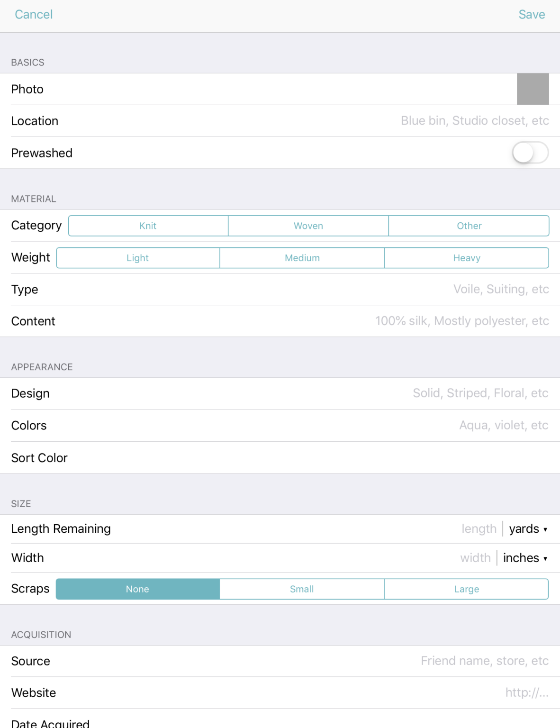
Task: Set fabric weight to Medium
Action: tap(302, 258)
